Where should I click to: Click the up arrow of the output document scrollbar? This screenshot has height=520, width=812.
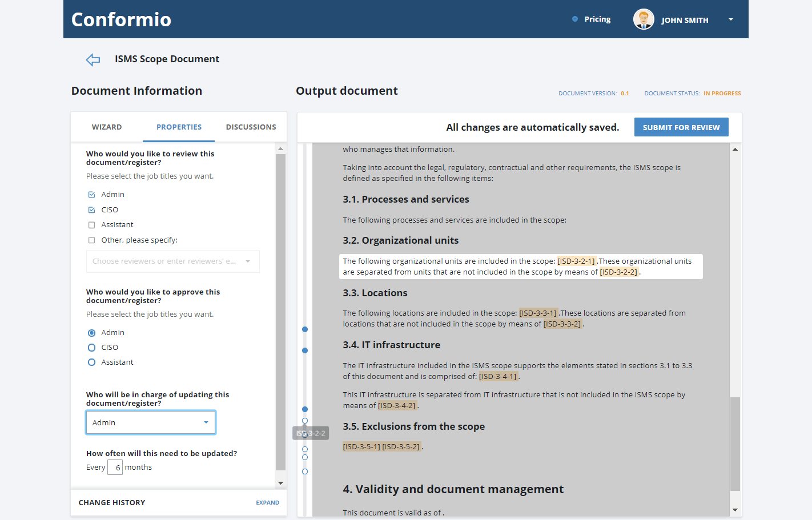pyautogui.click(x=735, y=150)
